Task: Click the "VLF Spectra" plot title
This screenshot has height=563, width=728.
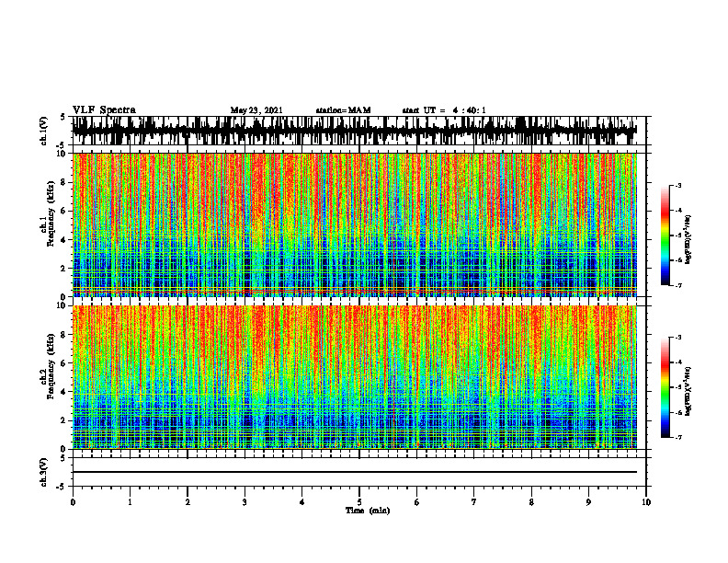Action: [104, 110]
